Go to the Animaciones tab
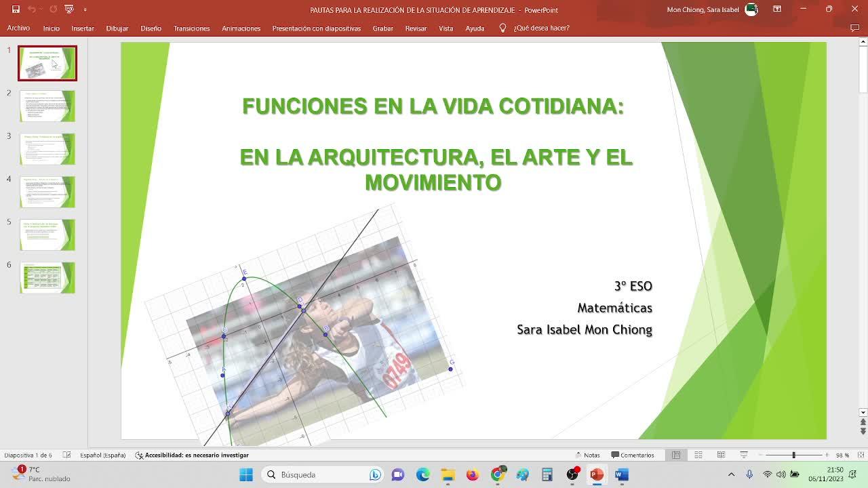 [x=241, y=28]
